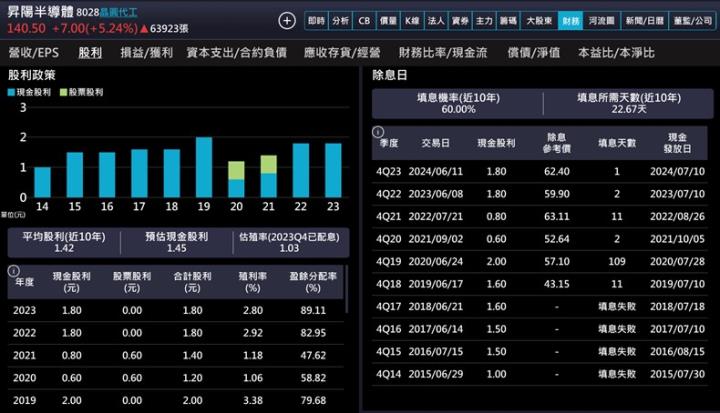
Task: Click the 股票股利(元) column header
Action: 132,282
